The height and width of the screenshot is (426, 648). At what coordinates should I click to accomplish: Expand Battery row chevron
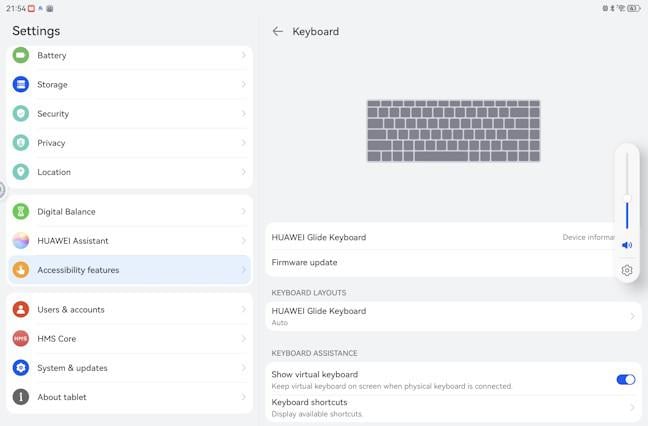tap(243, 55)
